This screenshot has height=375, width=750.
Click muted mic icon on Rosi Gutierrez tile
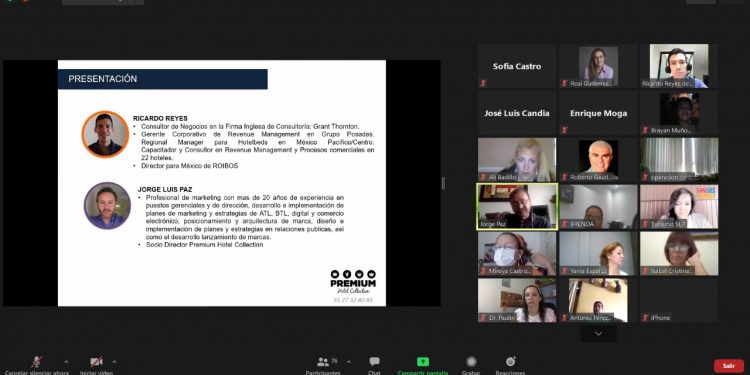tap(564, 83)
